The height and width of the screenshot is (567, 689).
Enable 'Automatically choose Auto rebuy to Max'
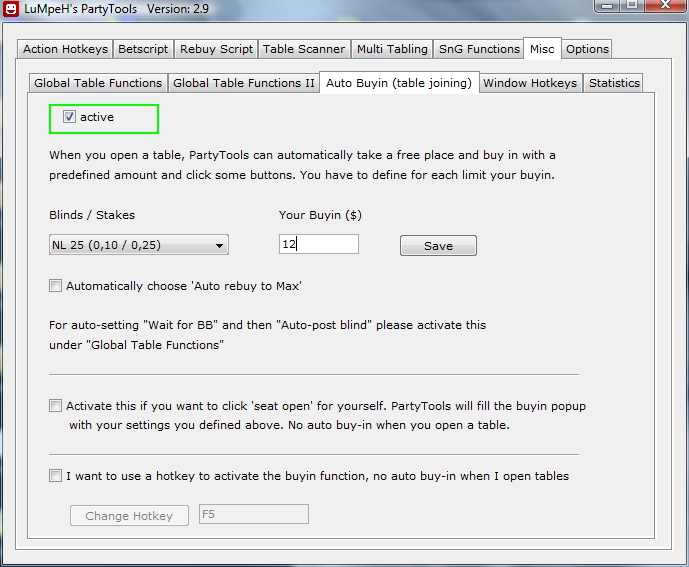pos(55,286)
